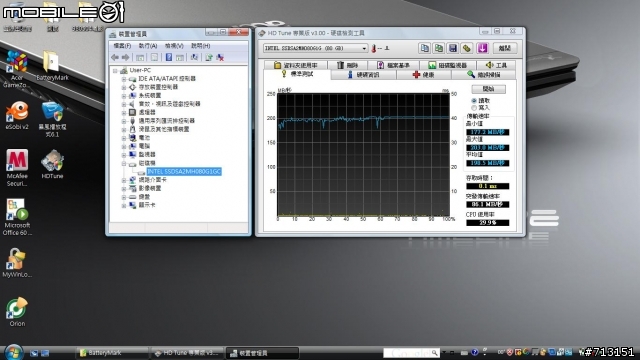Switch to the Health tab with red cross
640x360 pixels.
pyautogui.click(x=423, y=75)
